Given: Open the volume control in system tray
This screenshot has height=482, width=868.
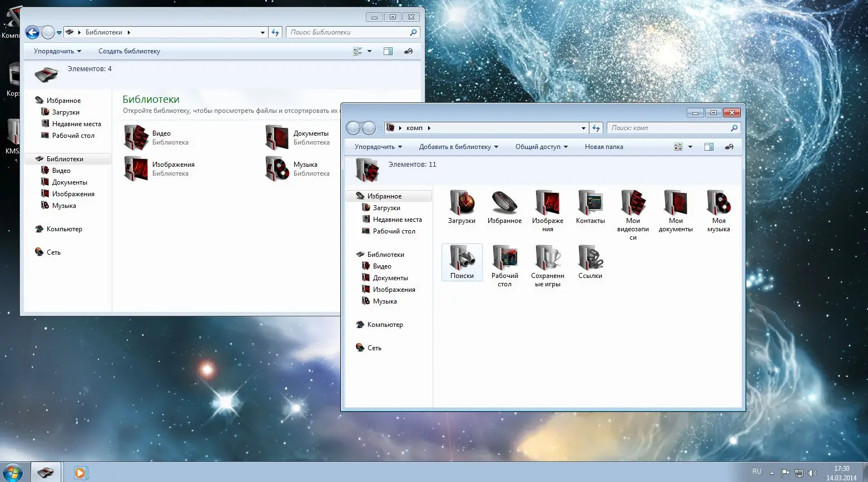Looking at the screenshot, I should point(812,473).
